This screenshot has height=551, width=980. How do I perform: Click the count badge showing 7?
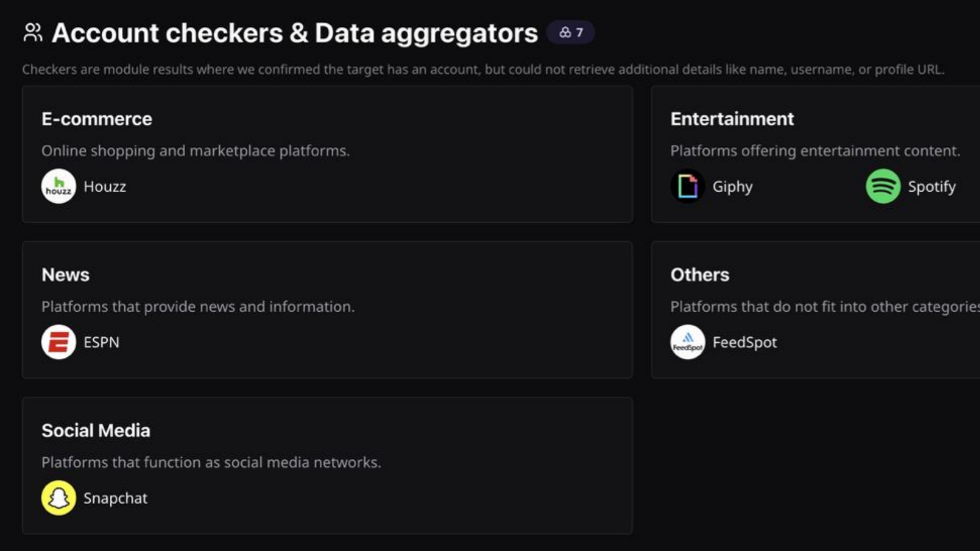(x=571, y=32)
